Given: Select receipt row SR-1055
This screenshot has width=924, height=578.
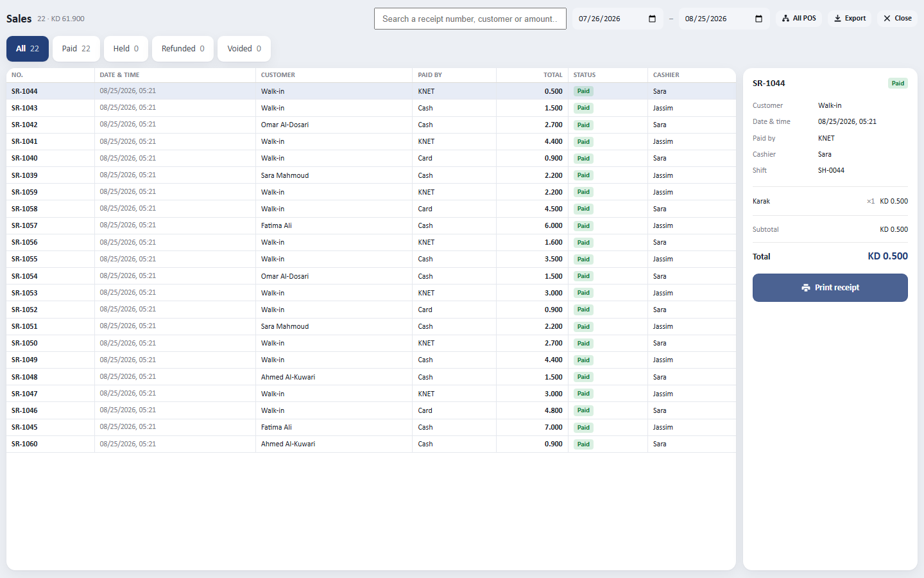Looking at the screenshot, I should pyautogui.click(x=371, y=259).
